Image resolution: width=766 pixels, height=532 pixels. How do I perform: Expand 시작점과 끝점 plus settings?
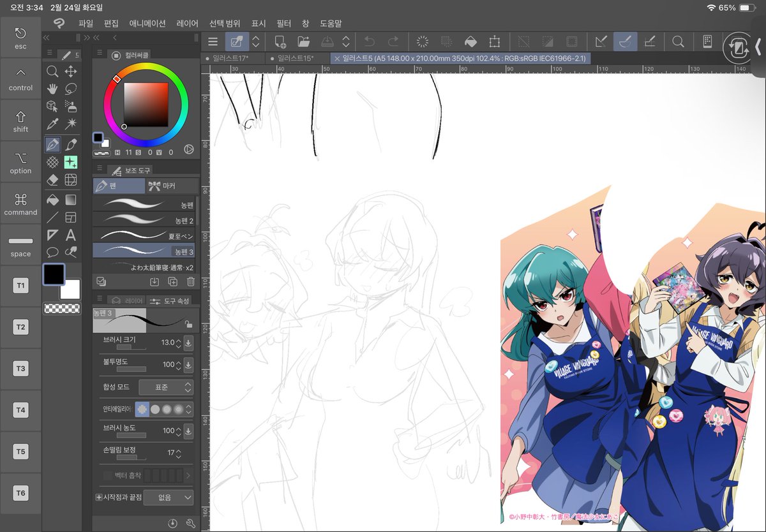[x=98, y=497]
